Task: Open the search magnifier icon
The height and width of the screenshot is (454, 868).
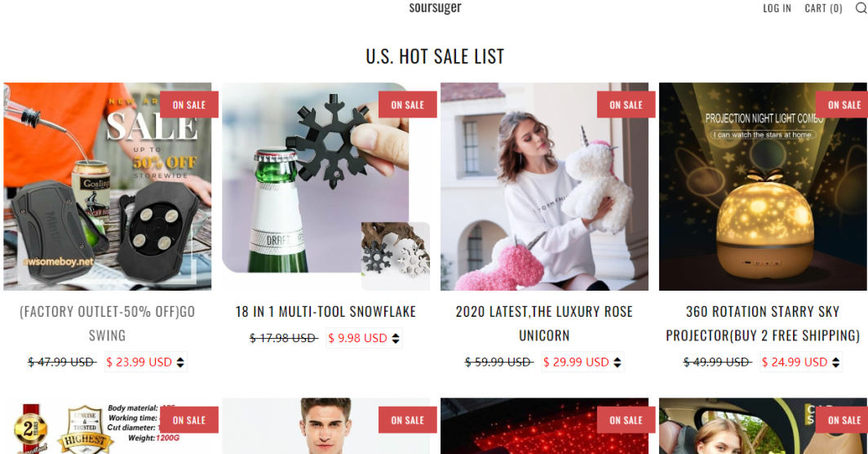Action: click(x=861, y=8)
